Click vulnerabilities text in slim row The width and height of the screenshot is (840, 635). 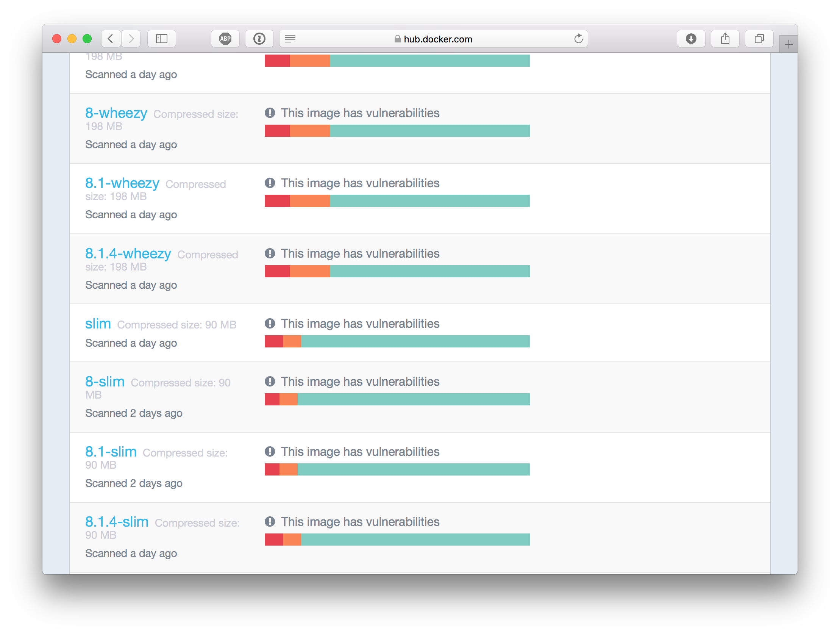tap(360, 324)
